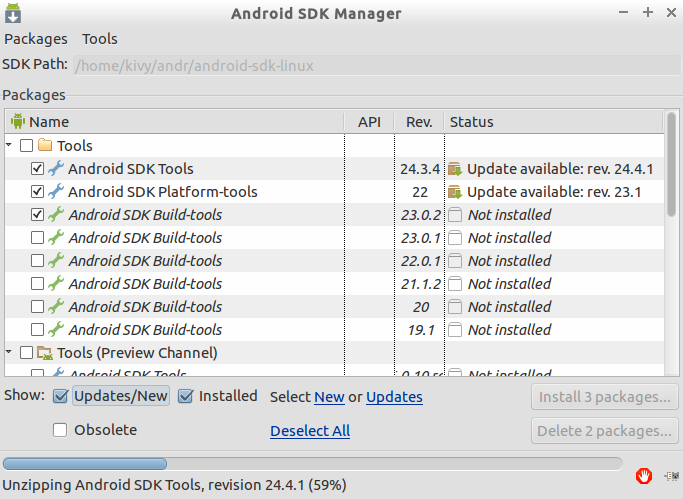Collapse the Tools (Preview Channel) tree group
This screenshot has width=683, height=499.
pos(9,351)
